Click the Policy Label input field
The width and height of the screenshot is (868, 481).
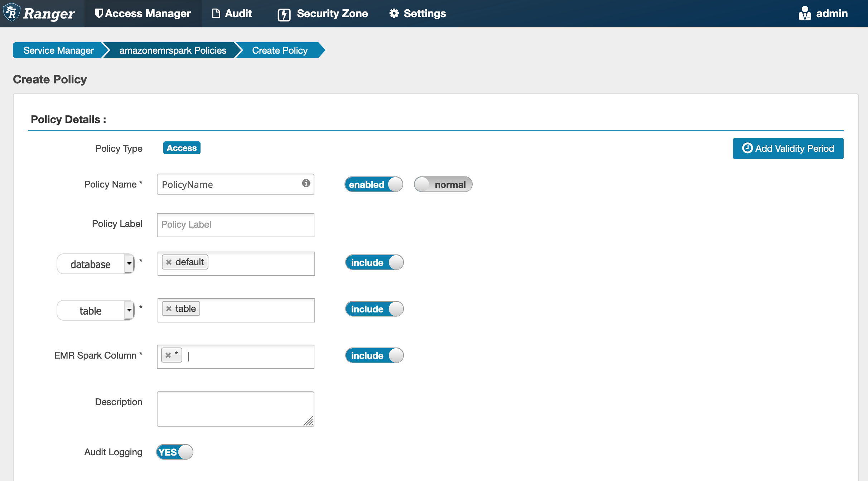tap(235, 224)
